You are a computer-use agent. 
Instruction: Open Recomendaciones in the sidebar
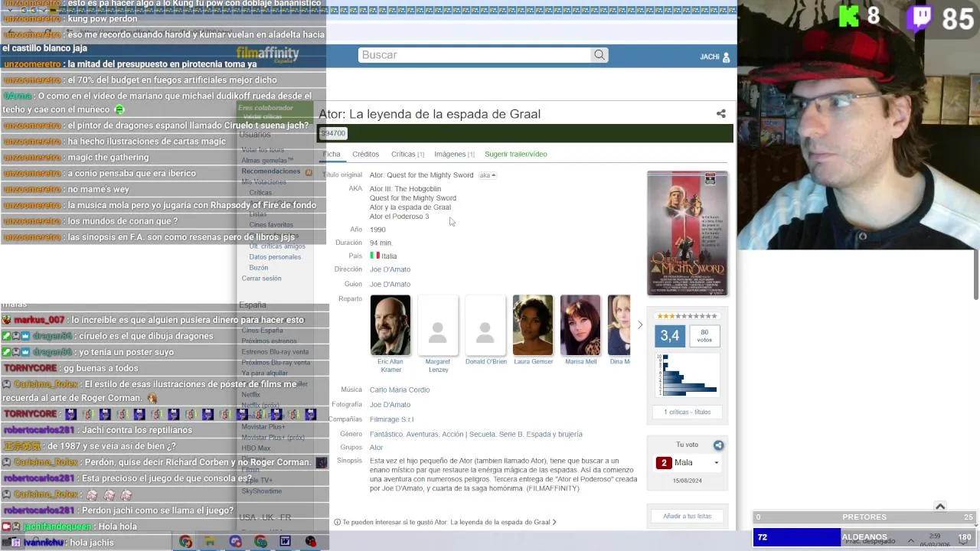(271, 171)
